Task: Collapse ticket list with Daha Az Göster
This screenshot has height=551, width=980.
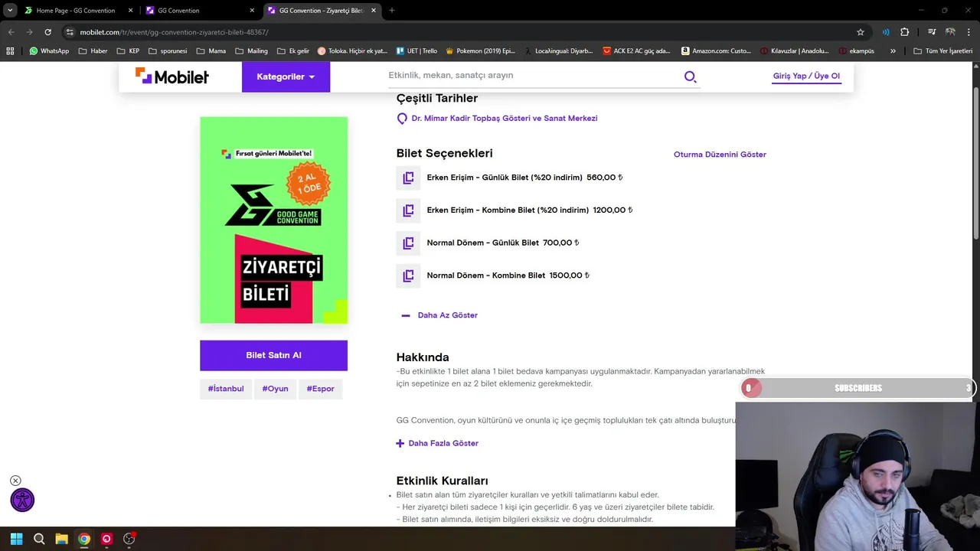Action: [x=439, y=315]
